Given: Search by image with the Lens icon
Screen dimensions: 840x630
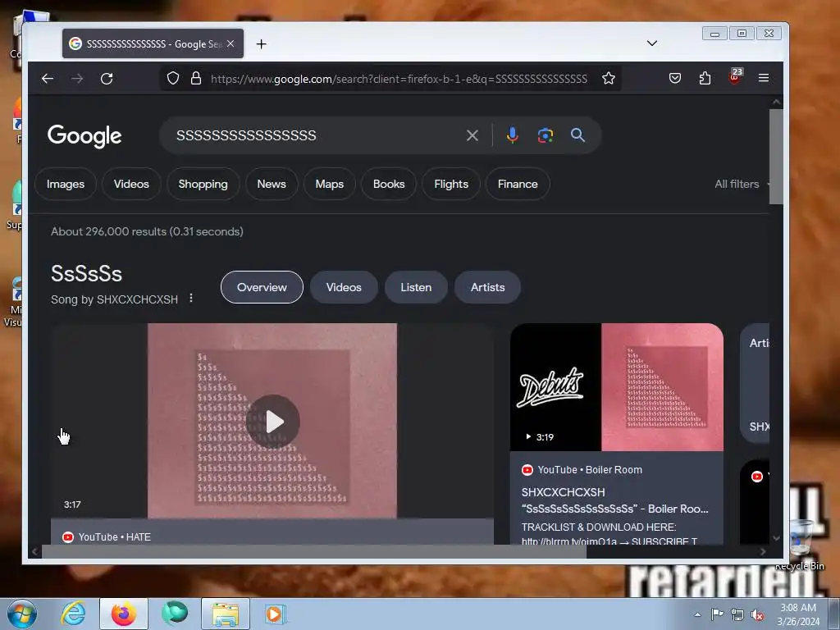Looking at the screenshot, I should click(x=546, y=135).
